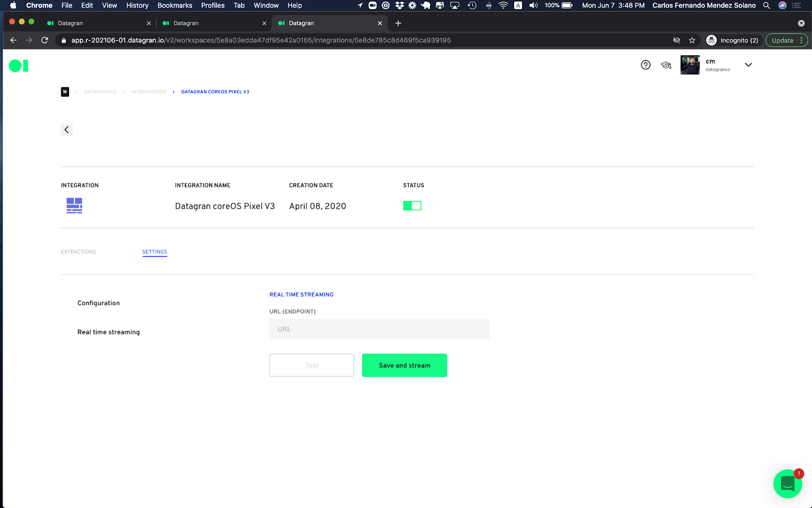812x508 pixels.
Task: Open the Chrome app menu
Action: click(39, 5)
